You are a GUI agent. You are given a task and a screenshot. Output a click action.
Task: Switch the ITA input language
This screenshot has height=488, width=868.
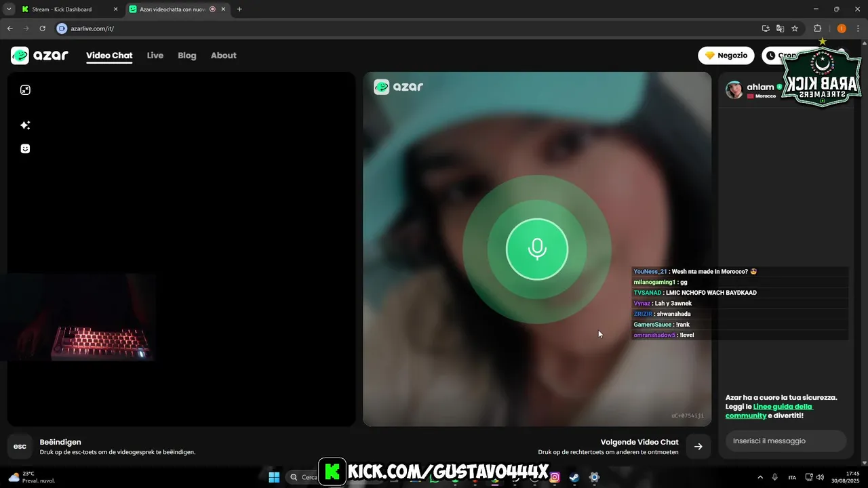792,477
